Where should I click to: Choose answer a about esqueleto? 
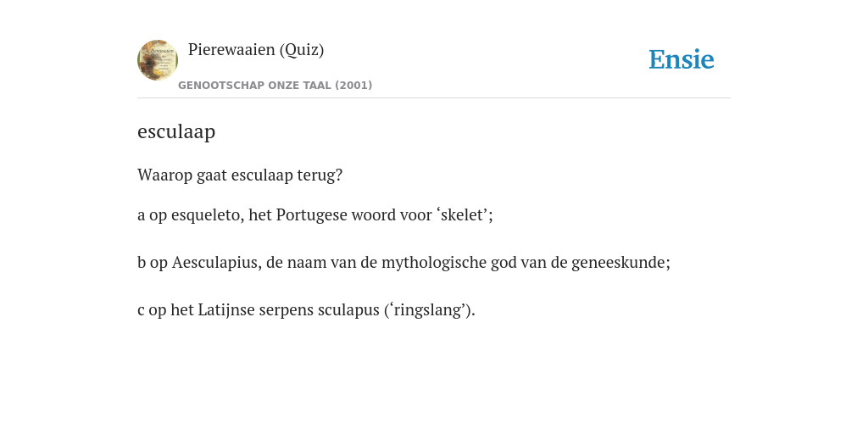315,214
